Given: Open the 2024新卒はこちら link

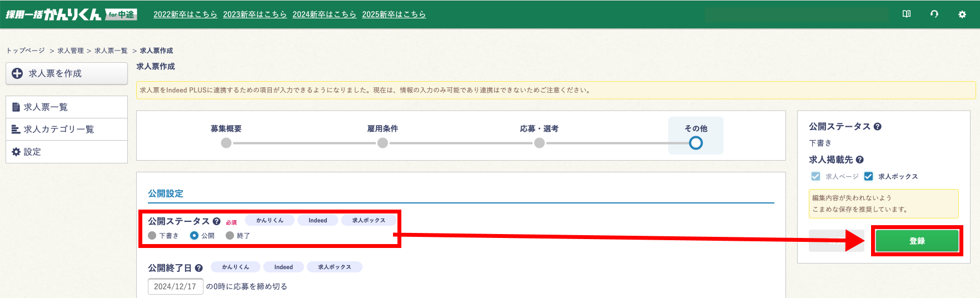Looking at the screenshot, I should 324,14.
